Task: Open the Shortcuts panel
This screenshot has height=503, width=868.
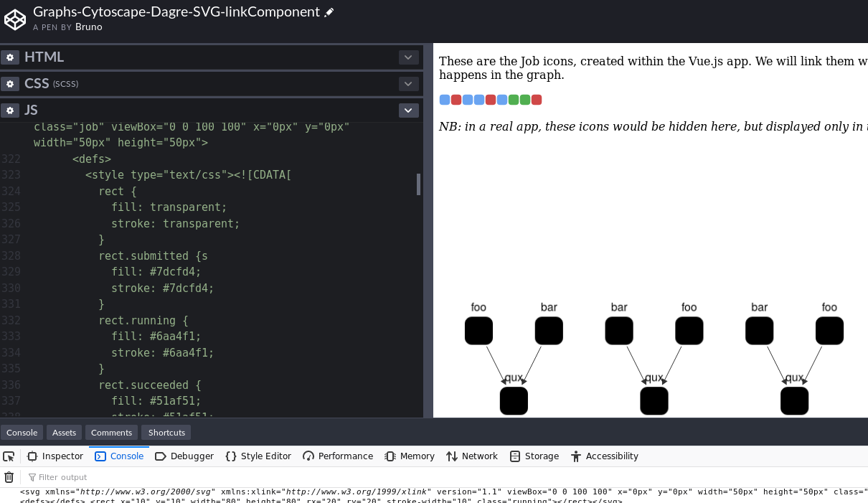Action: 166,432
